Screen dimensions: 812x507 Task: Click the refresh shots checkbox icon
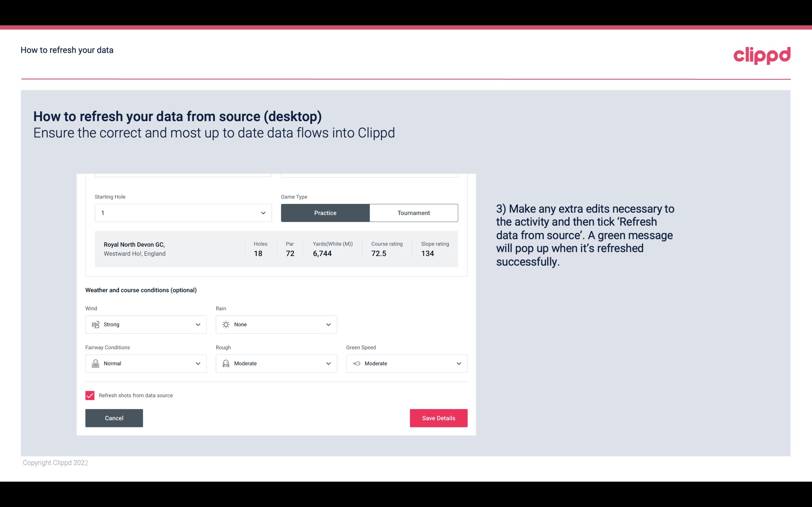pos(90,395)
